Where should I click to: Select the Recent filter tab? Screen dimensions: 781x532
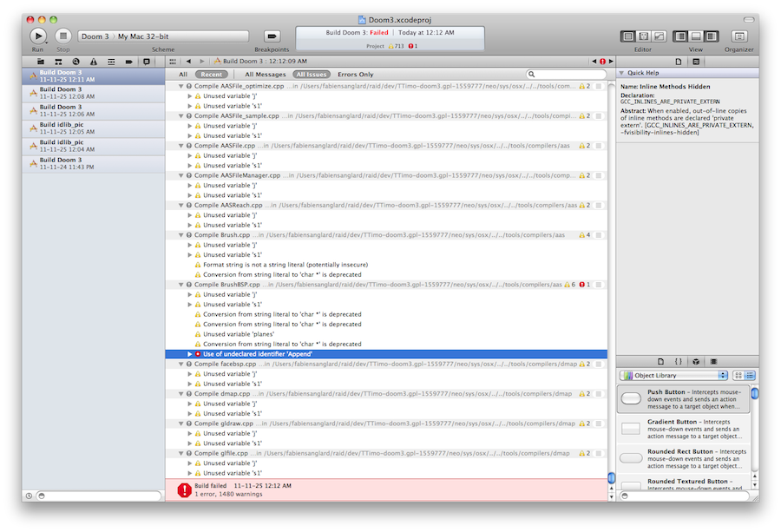[212, 75]
